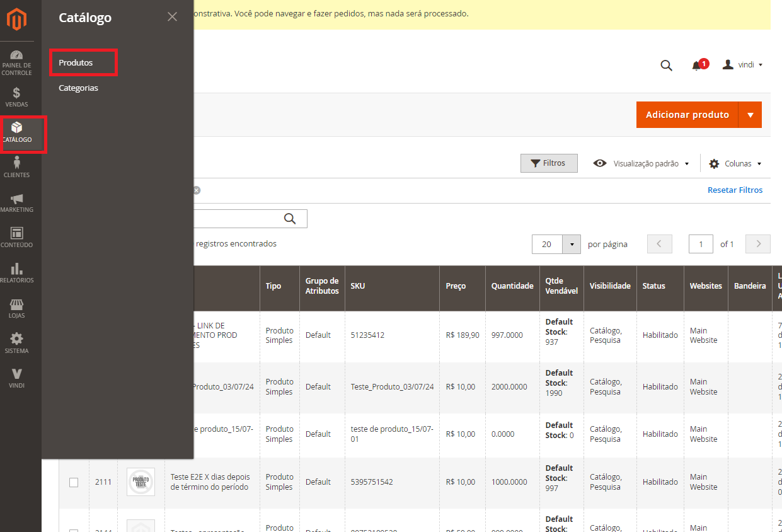Screen dimensions: 782x532
Task: Open the per-page count dropdown arrow
Action: [x=572, y=244]
